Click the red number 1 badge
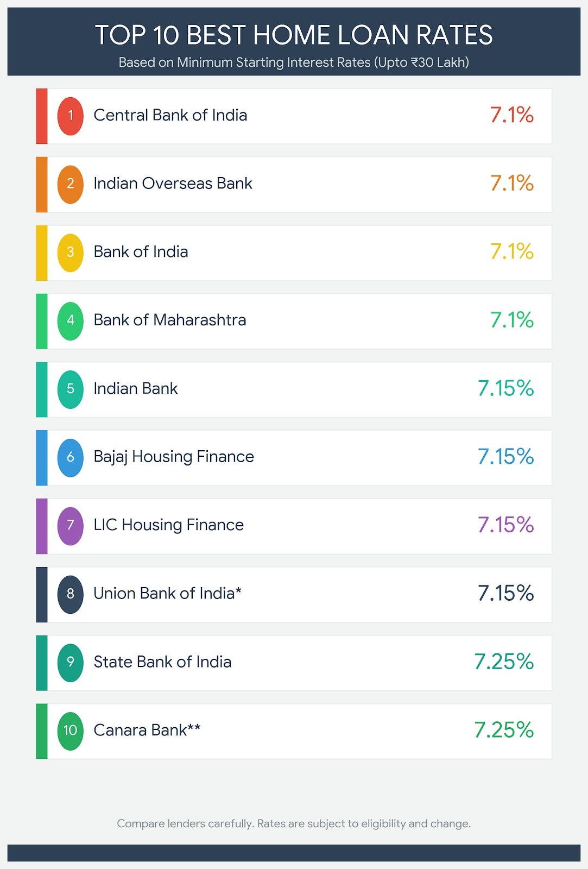Image resolution: width=588 pixels, height=869 pixels. point(71,116)
